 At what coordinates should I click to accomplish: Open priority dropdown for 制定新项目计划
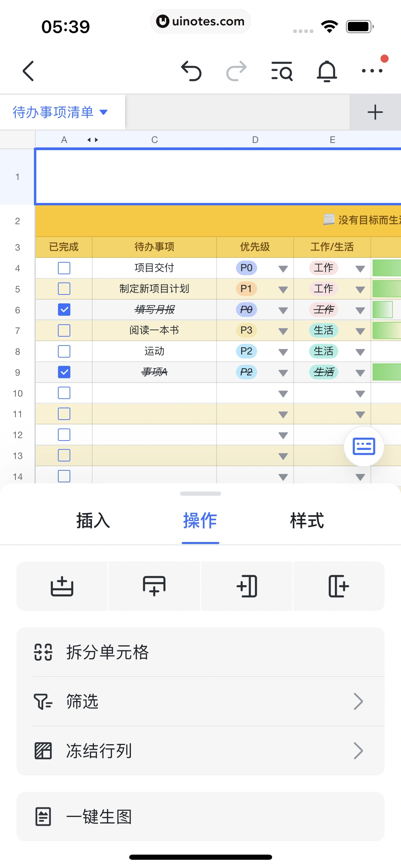coord(283,290)
